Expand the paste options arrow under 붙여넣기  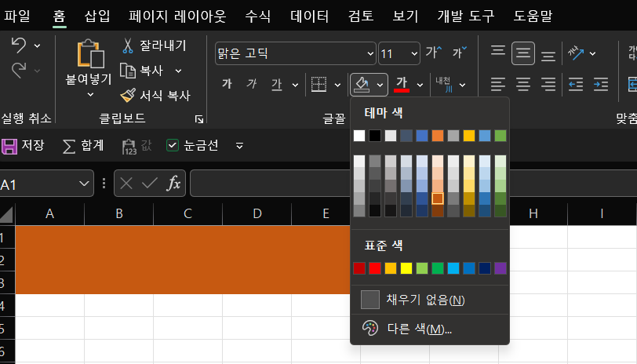coord(90,95)
